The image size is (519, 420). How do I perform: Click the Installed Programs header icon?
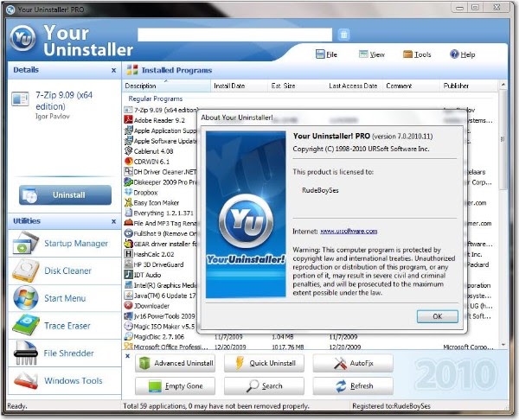(132, 70)
